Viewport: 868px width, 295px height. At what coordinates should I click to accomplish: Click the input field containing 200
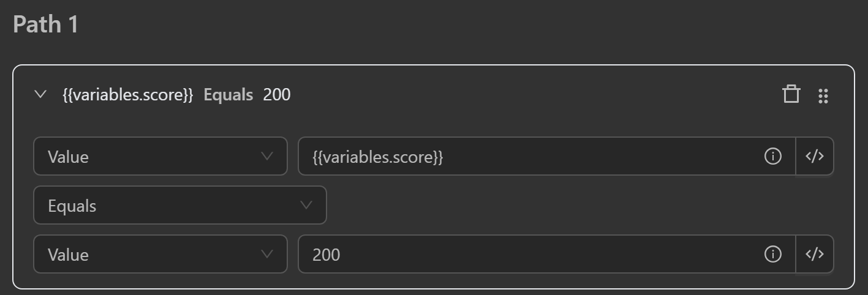tap(527, 255)
